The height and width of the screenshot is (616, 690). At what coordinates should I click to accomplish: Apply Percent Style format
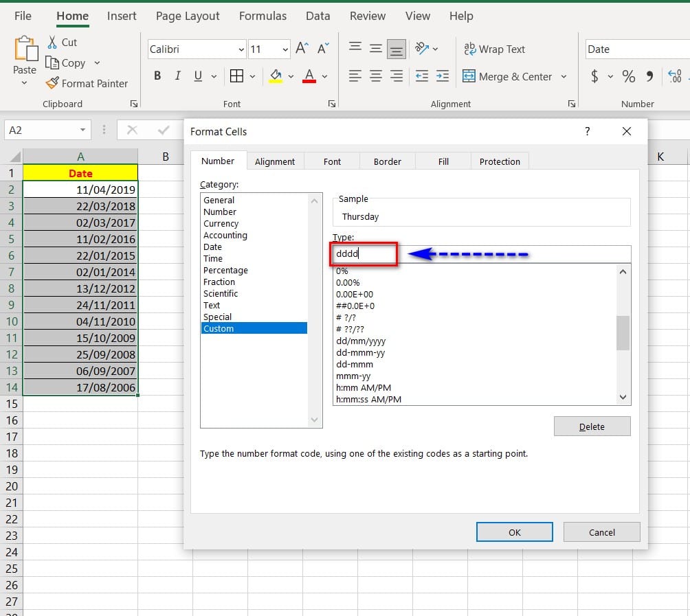click(628, 76)
